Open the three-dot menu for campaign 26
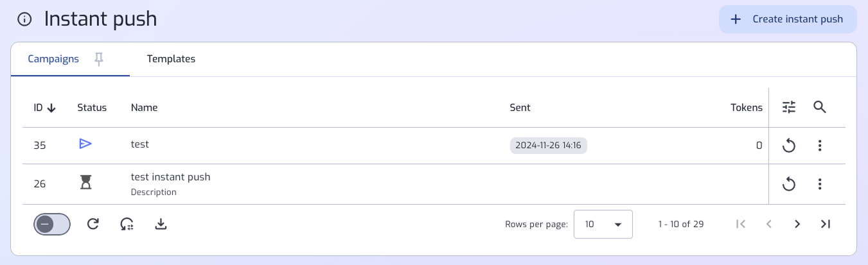The height and width of the screenshot is (265, 868). coord(819,185)
